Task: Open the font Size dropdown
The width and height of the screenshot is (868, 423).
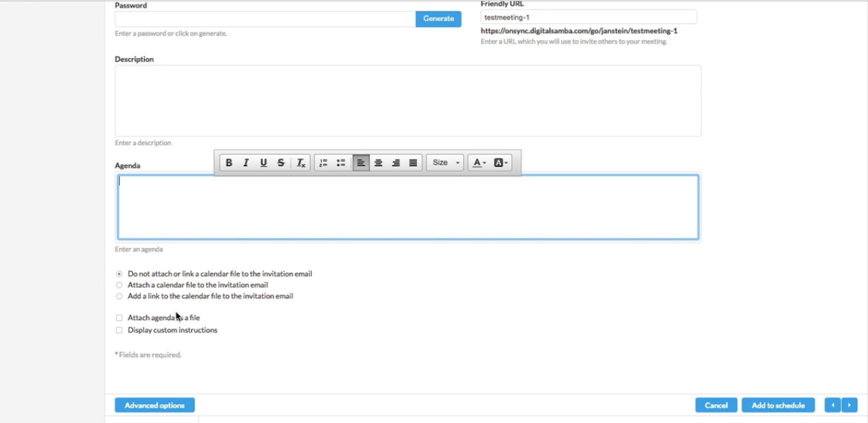Action: [x=445, y=163]
